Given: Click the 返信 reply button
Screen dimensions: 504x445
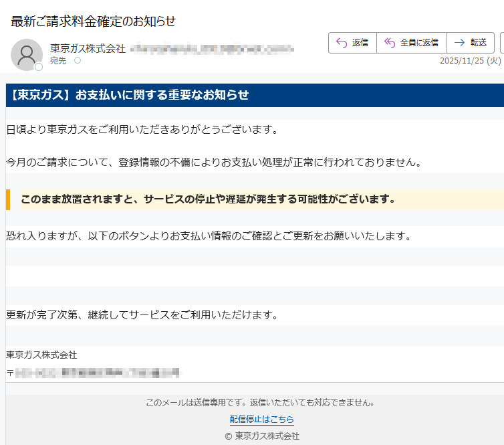Looking at the screenshot, I should tap(352, 43).
